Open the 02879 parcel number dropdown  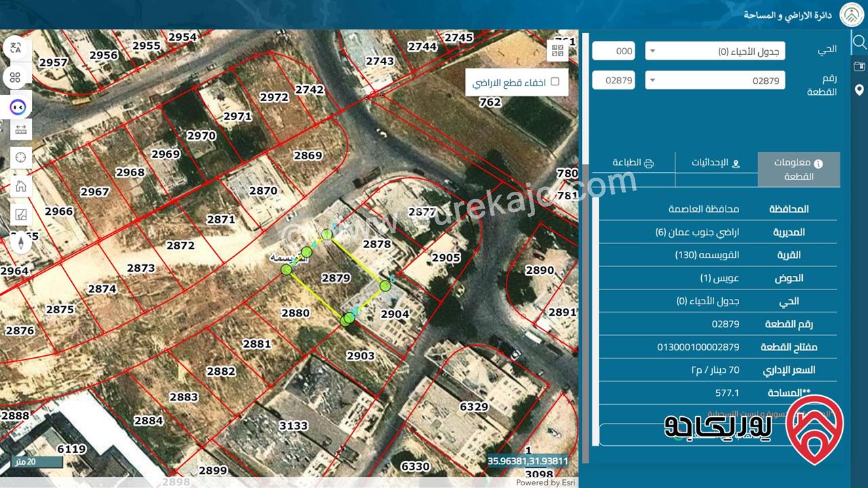[x=715, y=81]
